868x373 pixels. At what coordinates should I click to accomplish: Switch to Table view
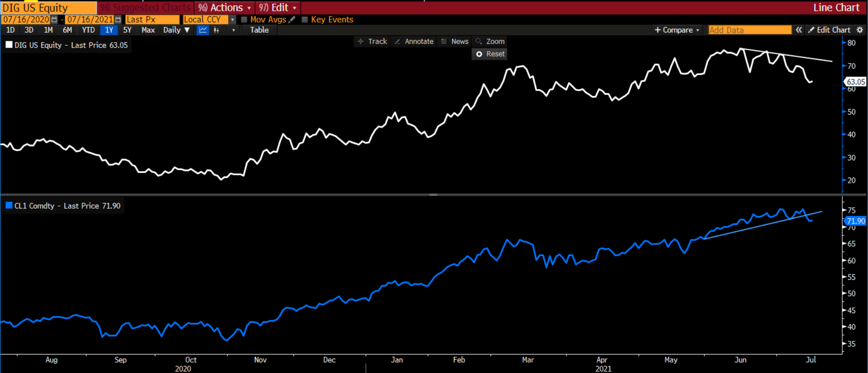tap(259, 30)
